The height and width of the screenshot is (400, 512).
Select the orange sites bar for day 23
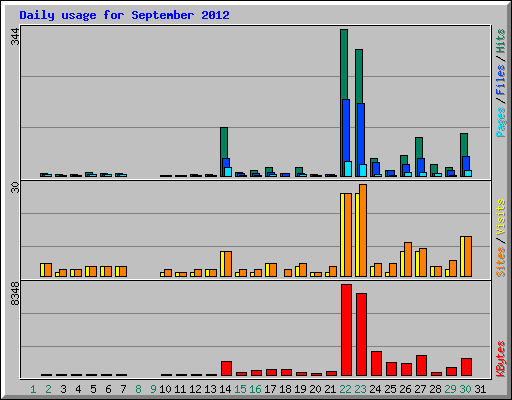[x=363, y=230]
